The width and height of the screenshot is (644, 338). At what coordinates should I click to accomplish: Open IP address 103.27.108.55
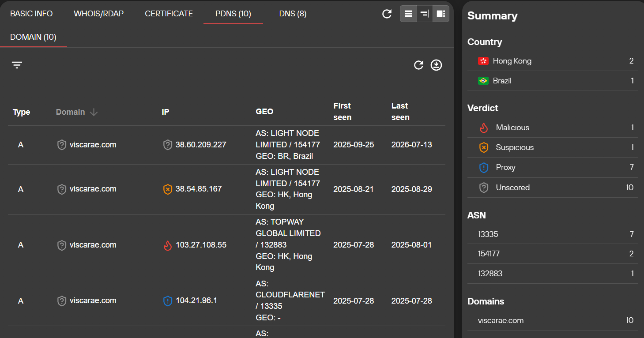(201, 245)
